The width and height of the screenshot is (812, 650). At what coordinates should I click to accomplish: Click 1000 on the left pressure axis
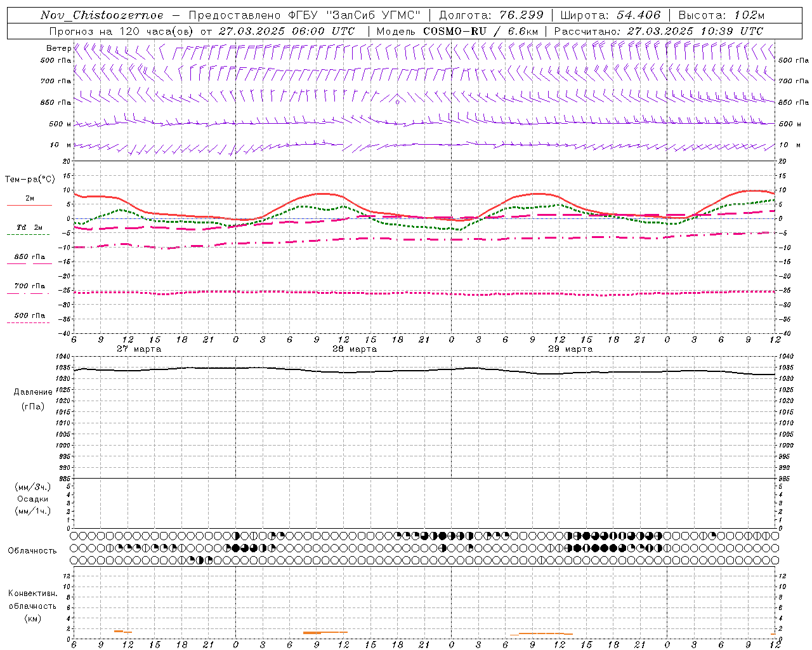[63, 446]
